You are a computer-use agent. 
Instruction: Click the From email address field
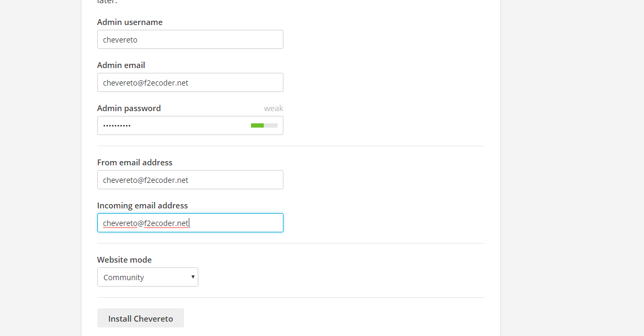pos(190,180)
